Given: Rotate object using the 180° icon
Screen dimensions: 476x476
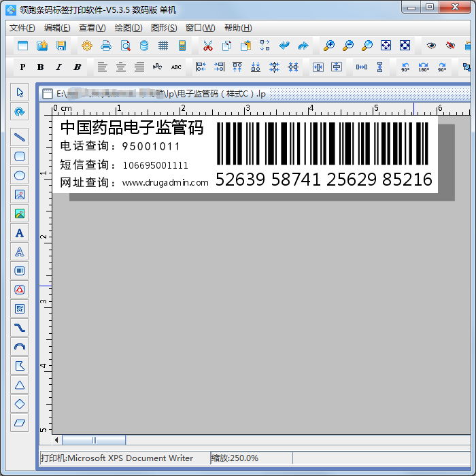Looking at the screenshot, I should pos(424,67).
